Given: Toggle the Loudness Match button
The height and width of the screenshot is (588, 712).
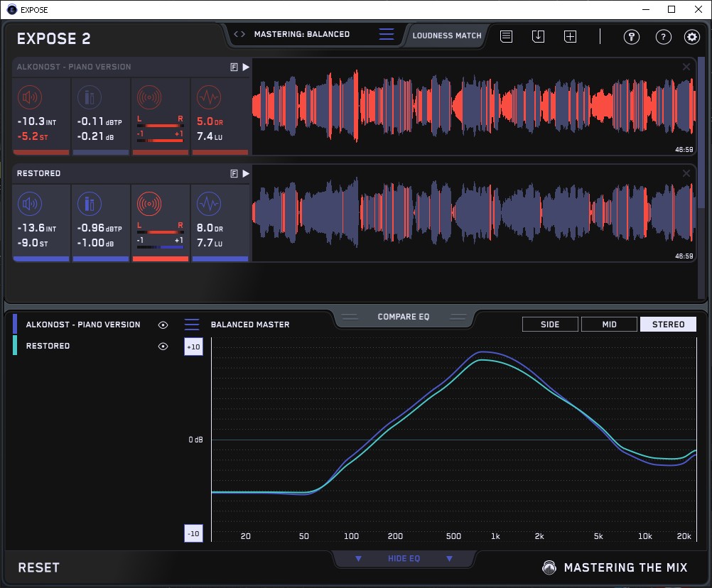Looking at the screenshot, I should (447, 35).
